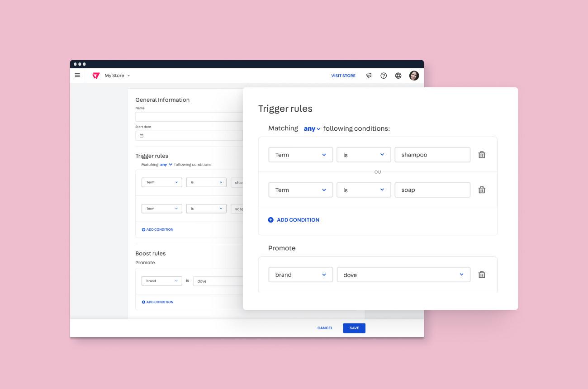Viewport: 588px width, 389px height.
Task: Delete the soap condition with trash icon
Action: pyautogui.click(x=482, y=190)
